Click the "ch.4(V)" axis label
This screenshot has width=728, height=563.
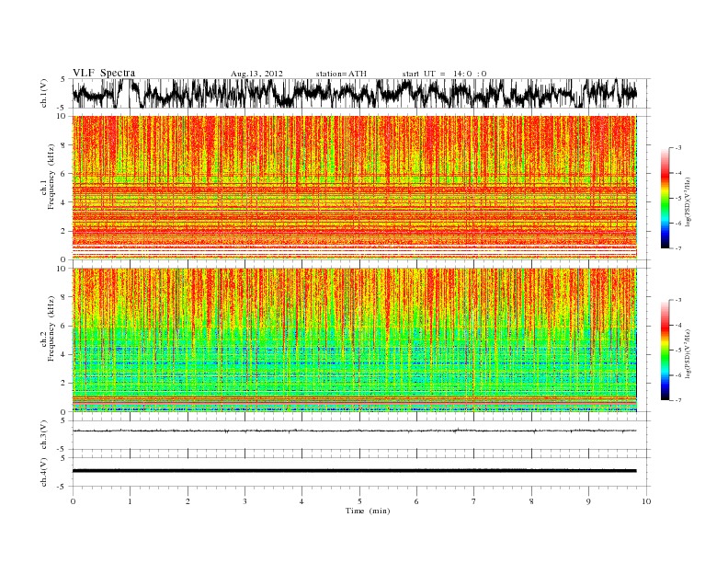[x=43, y=472]
